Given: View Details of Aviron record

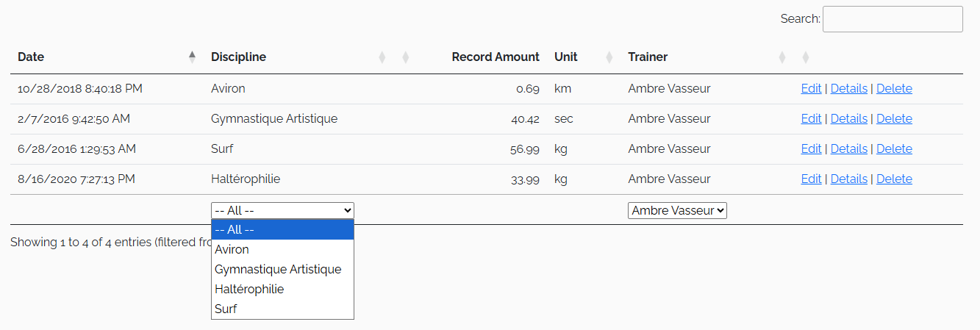Looking at the screenshot, I should (849, 89).
